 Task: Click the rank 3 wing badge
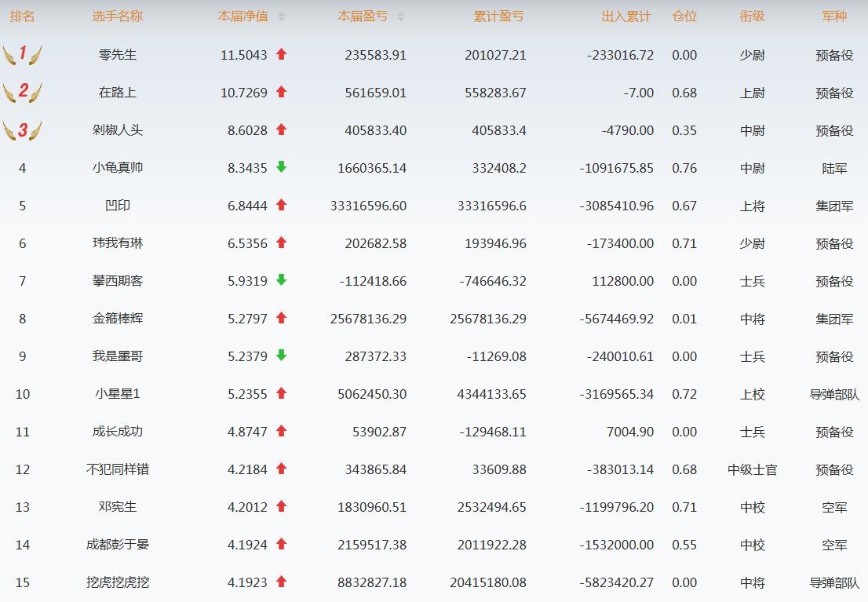(x=22, y=130)
